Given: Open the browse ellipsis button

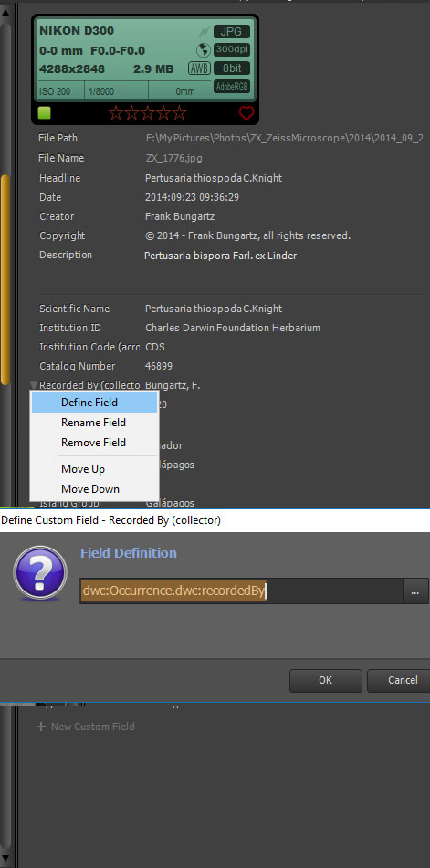Looking at the screenshot, I should (415, 591).
